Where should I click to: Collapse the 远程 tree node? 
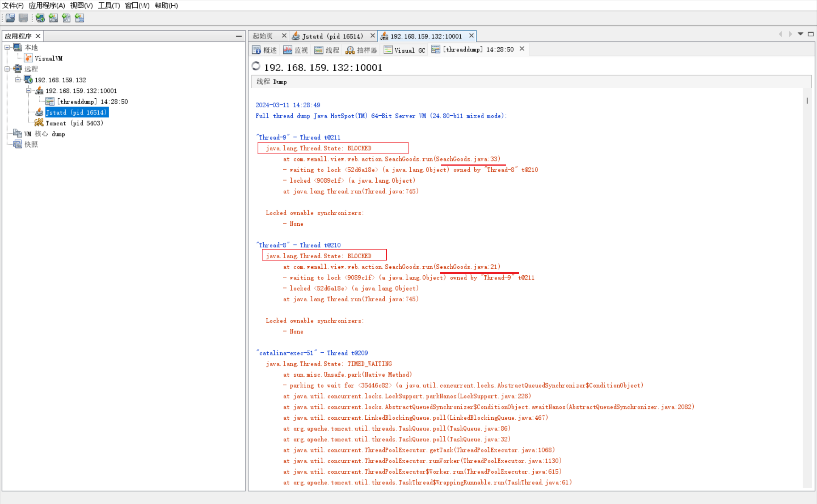[x=7, y=69]
